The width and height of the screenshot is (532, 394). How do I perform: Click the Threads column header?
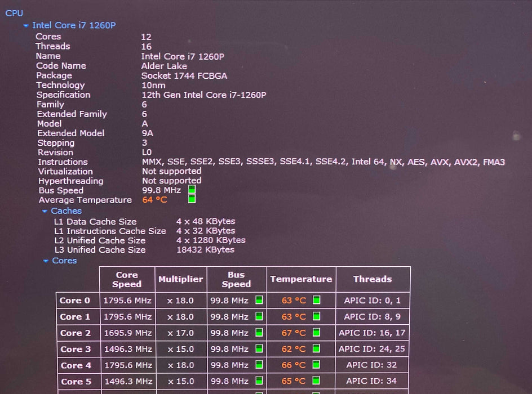pyautogui.click(x=373, y=279)
